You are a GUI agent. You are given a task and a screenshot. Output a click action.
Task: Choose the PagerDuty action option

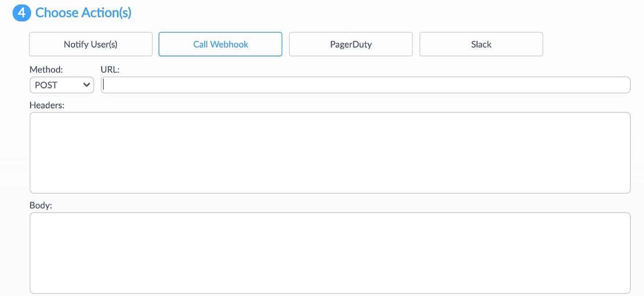(351, 44)
